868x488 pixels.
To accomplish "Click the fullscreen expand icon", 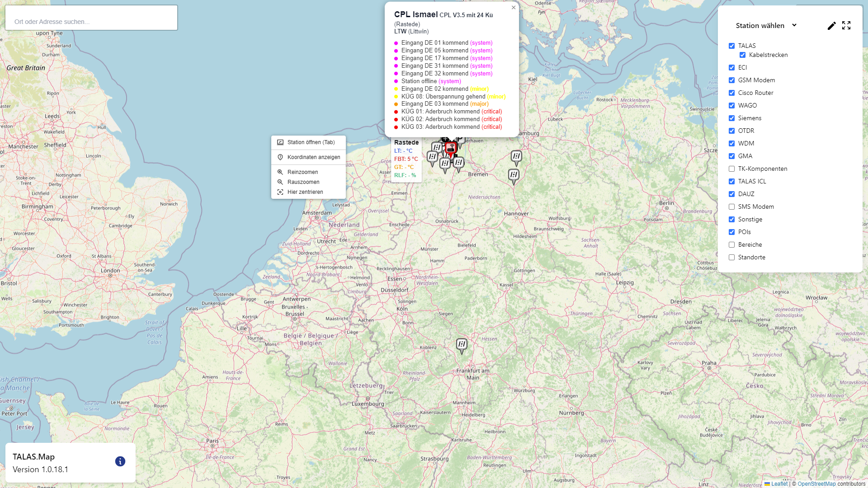I will tap(846, 26).
